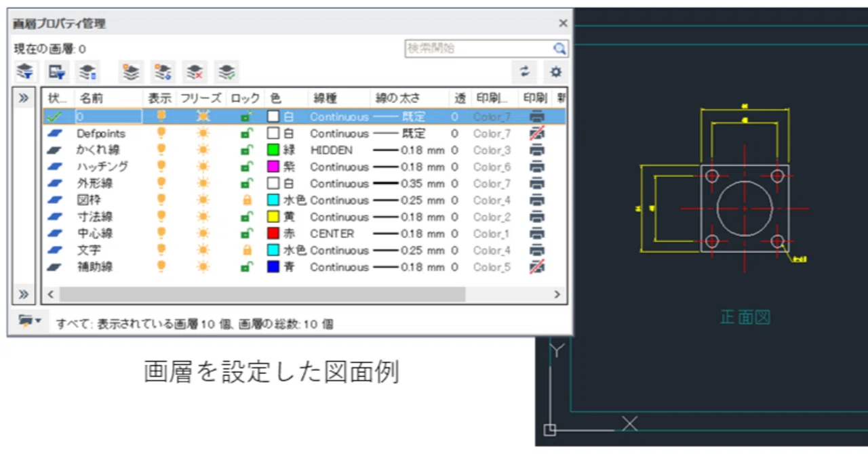
Task: Select the 寸法線 layer name
Action: (x=95, y=217)
